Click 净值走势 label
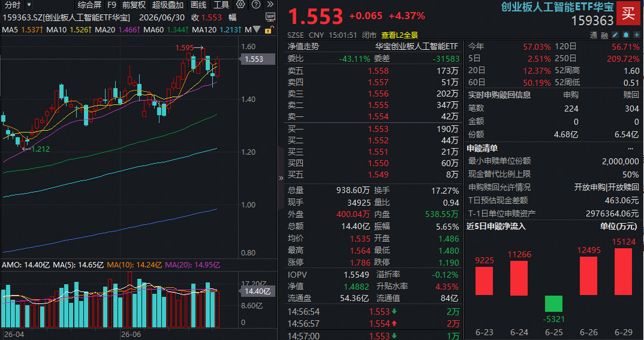 pyautogui.click(x=303, y=47)
